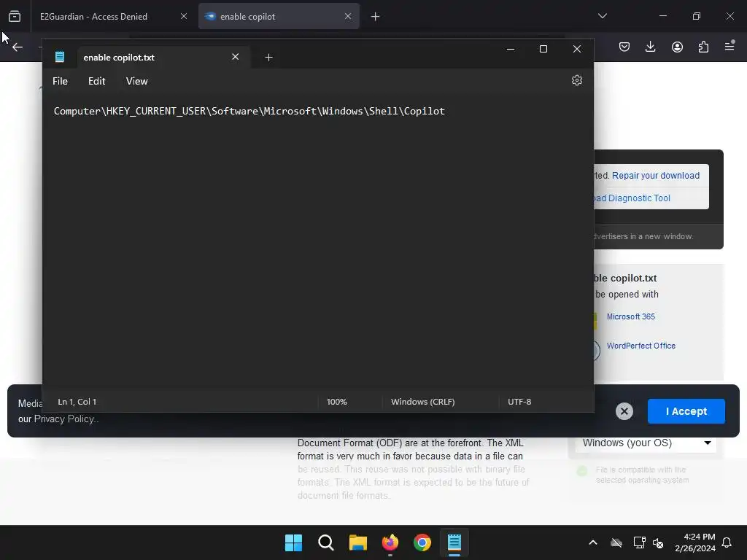This screenshot has width=747, height=560.
Task: Dismiss the cookie banner with X
Action: [624, 411]
